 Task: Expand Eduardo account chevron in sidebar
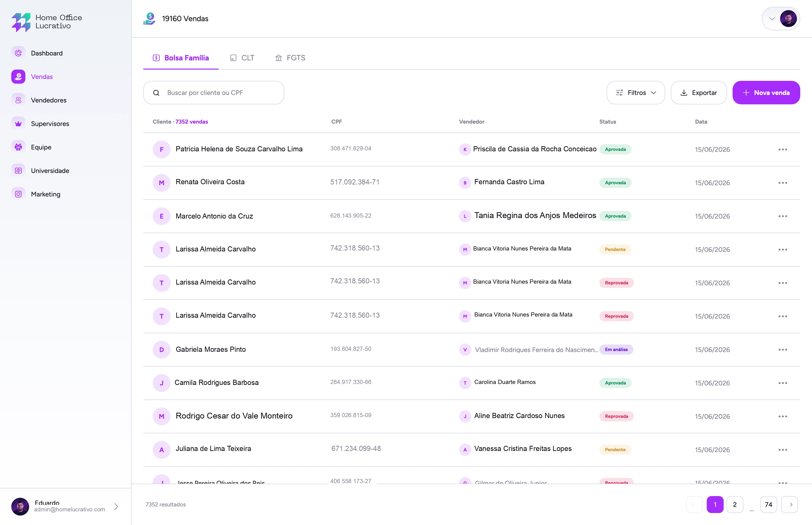116,507
